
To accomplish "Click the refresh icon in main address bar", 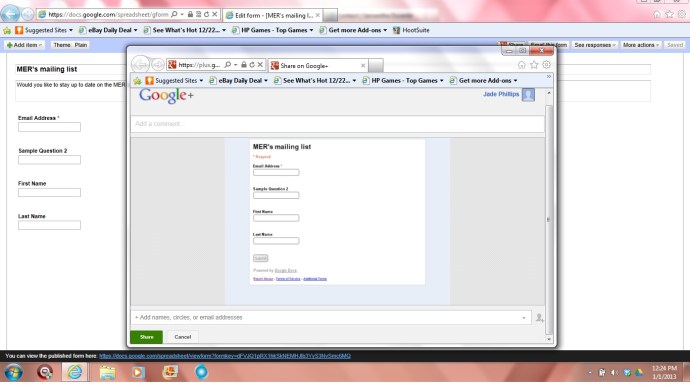I will pyautogui.click(x=206, y=15).
